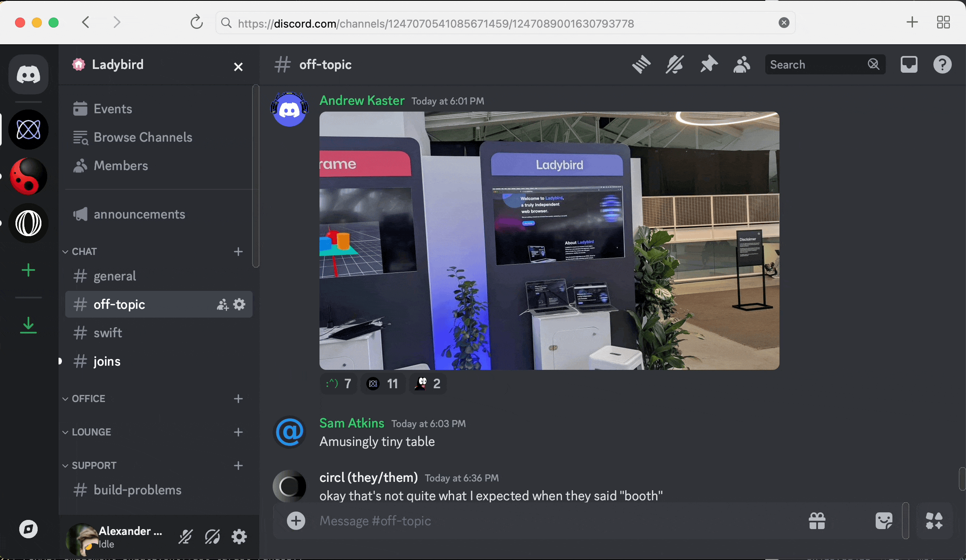Open the threads panel for off-topic

point(641,64)
